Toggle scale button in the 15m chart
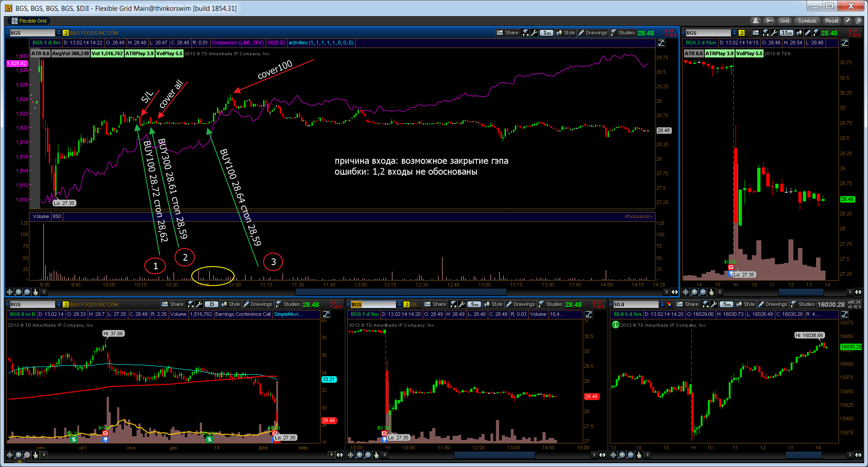Image resolution: width=868 pixels, height=467 pixels. click(x=844, y=43)
